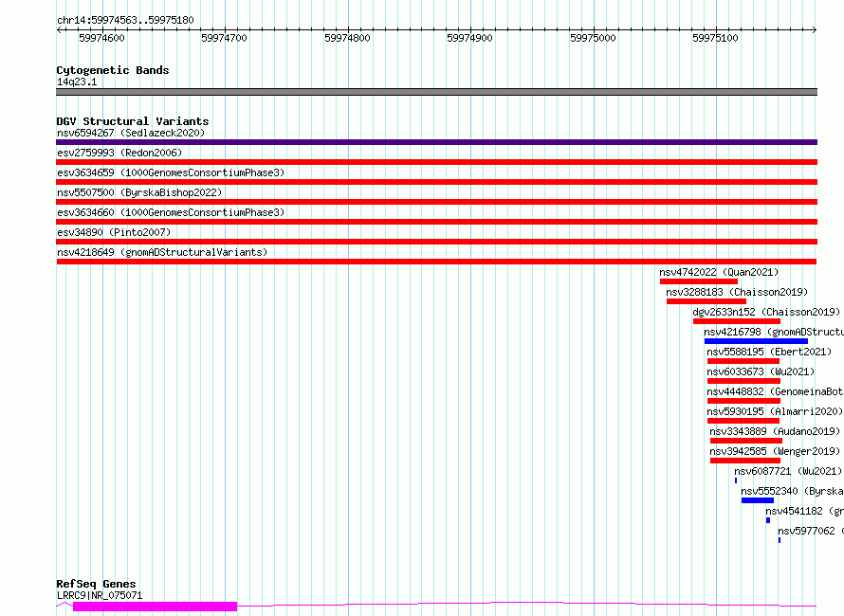The height and width of the screenshot is (616, 844).
Task: Open nsv3343889 (Audano2019) label
Action: (x=775, y=431)
